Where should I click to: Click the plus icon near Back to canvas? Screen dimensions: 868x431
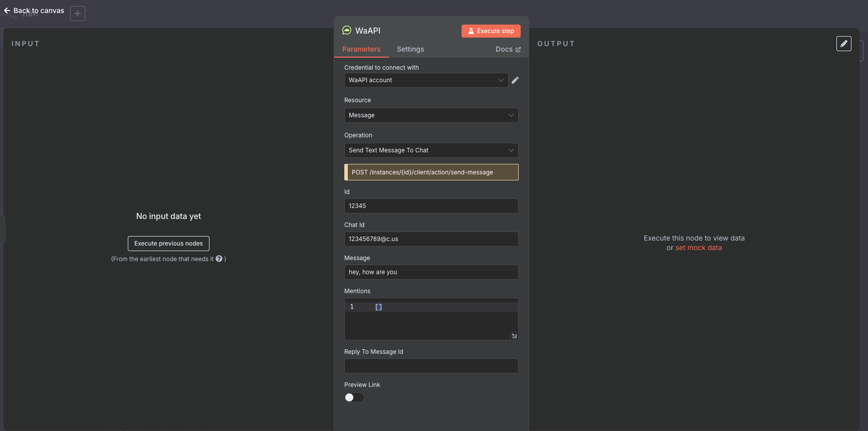[78, 14]
